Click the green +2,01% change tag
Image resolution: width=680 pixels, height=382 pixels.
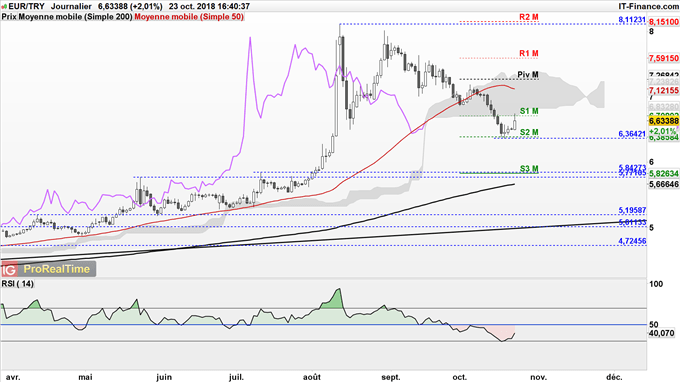click(x=664, y=131)
